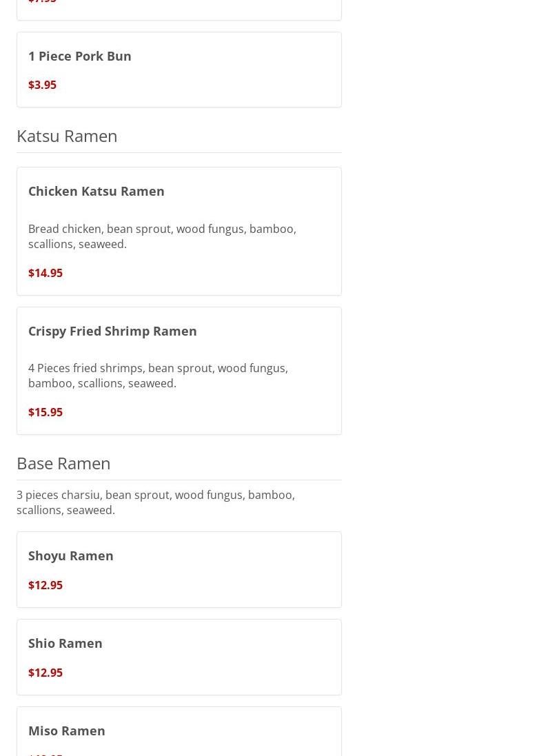Click the Shio Ramen $12.95 price
The image size is (541, 756).
[x=45, y=673]
